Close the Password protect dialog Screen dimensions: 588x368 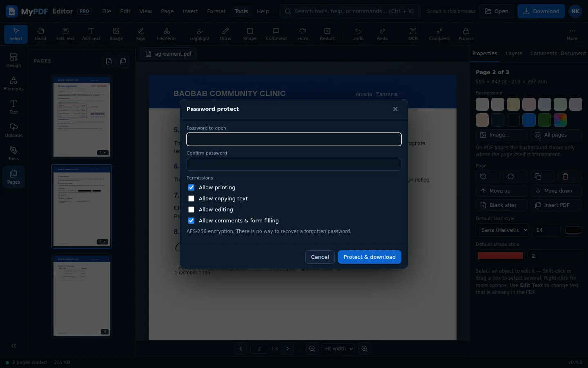click(x=395, y=109)
